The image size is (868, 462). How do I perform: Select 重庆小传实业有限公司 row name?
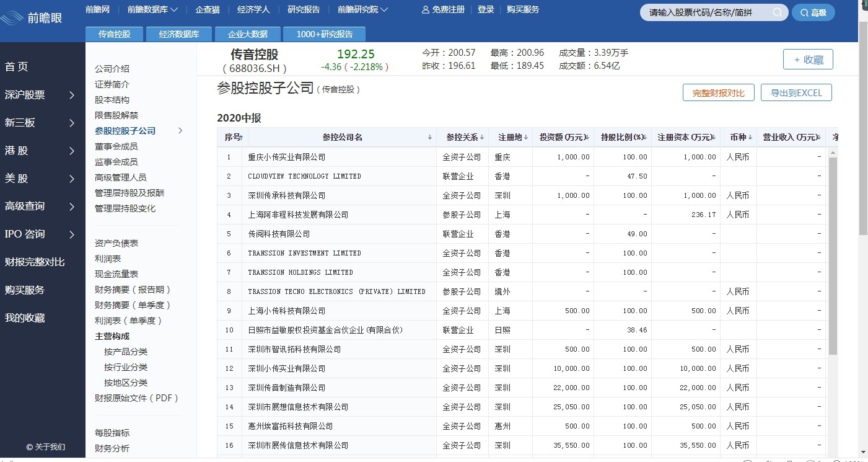[287, 157]
